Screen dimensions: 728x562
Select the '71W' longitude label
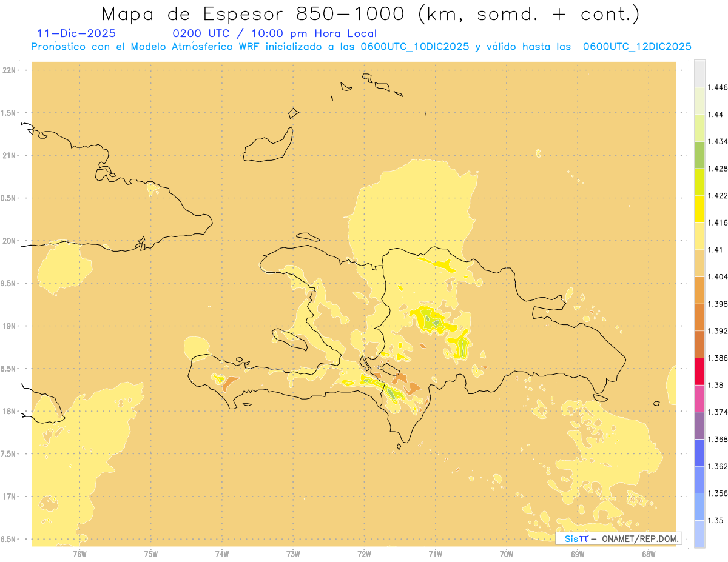tap(435, 554)
